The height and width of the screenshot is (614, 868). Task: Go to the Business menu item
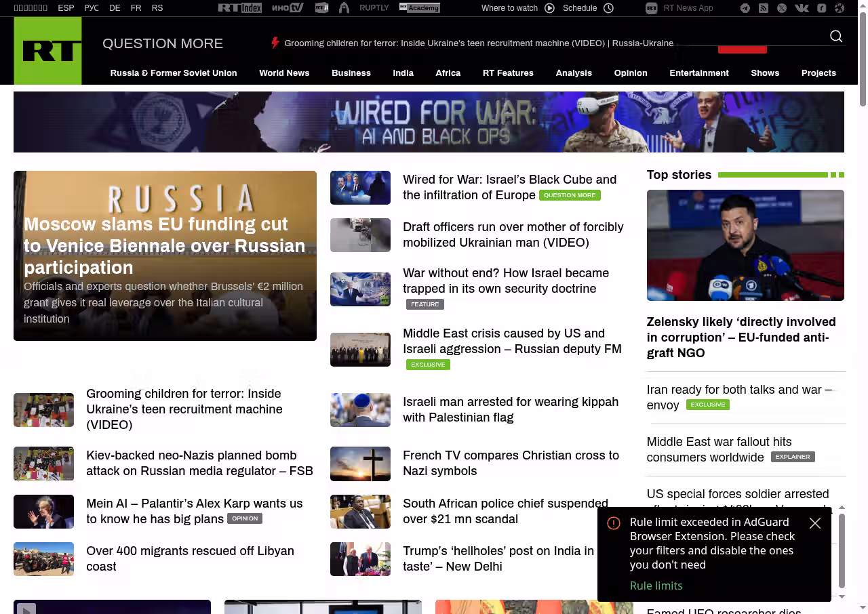pyautogui.click(x=351, y=73)
